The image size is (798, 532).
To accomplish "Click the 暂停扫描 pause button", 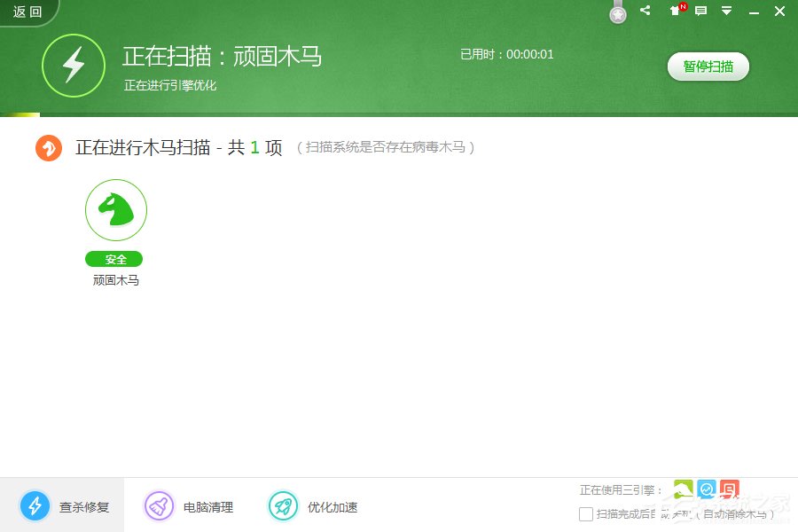I will click(x=708, y=66).
